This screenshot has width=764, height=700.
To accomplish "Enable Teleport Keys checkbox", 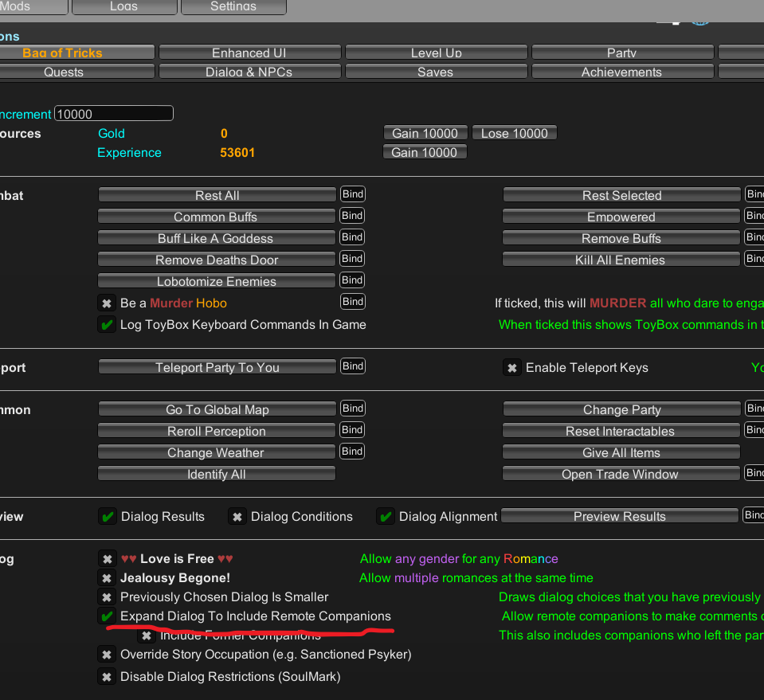I will (511, 368).
